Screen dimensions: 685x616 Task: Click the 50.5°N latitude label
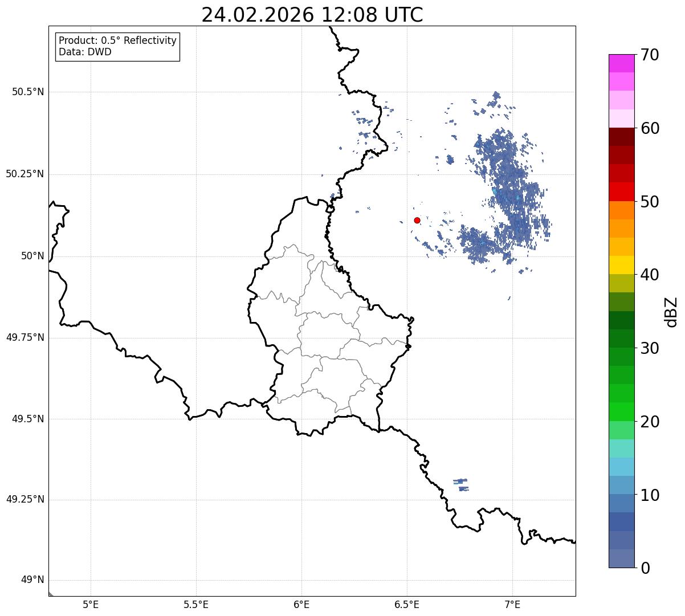coord(28,92)
